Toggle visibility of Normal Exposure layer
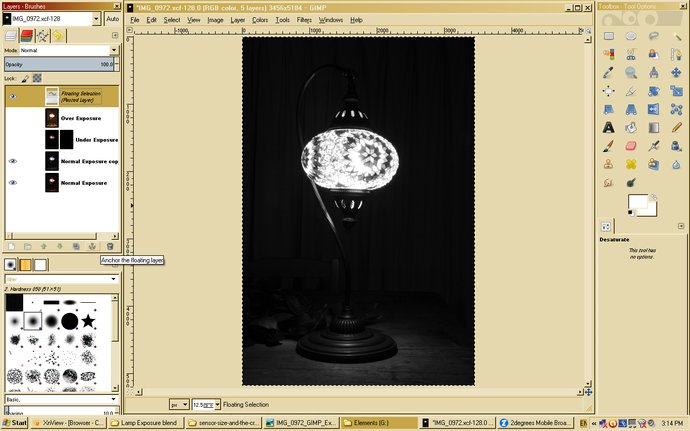 click(13, 183)
